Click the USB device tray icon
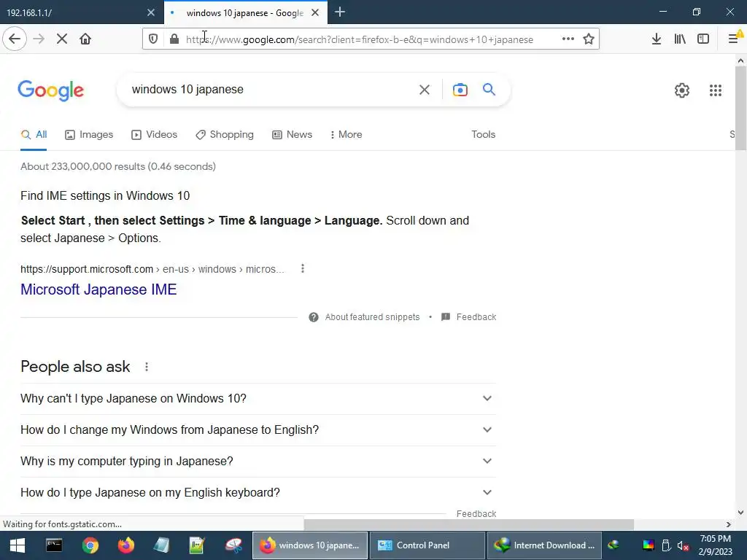This screenshot has width=747, height=560. (666, 545)
